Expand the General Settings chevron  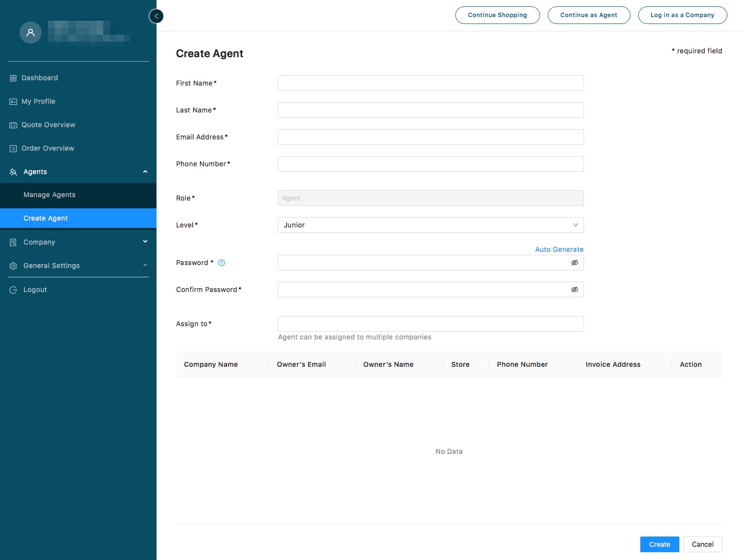pyautogui.click(x=145, y=265)
